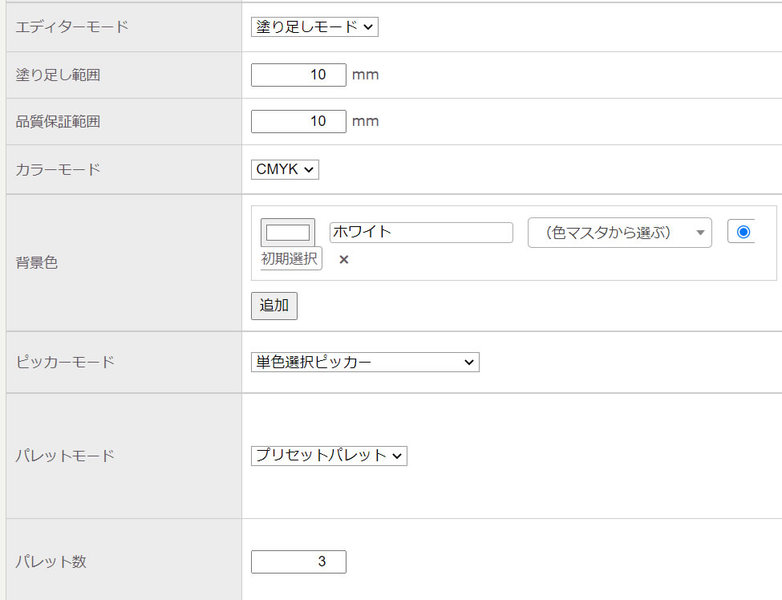Screen dimensions: 782x600
Task: Expand the 単色選択ピッカー dropdown
Action: point(365,362)
